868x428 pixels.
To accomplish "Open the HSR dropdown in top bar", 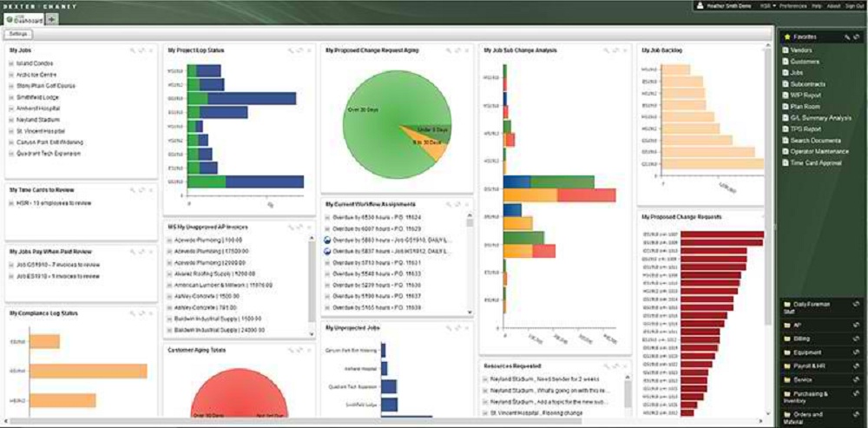I will [766, 6].
